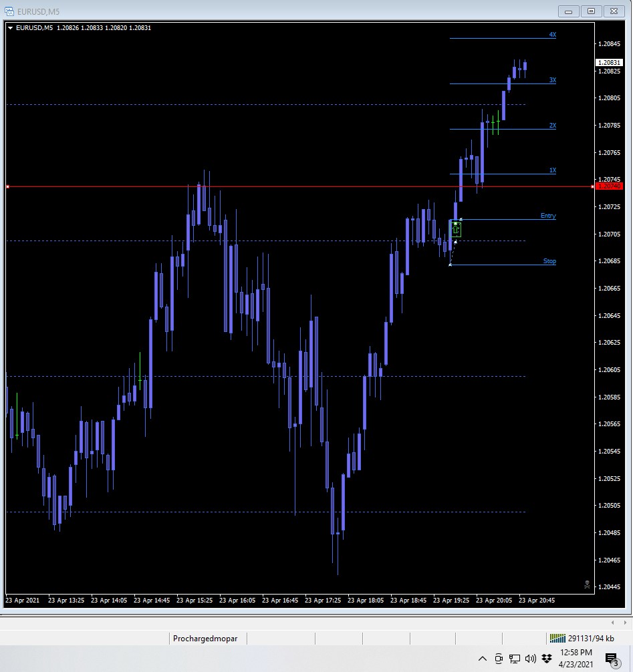The width and height of the screenshot is (633, 672).
Task: Select the 3X target line label
Action: pyautogui.click(x=553, y=80)
